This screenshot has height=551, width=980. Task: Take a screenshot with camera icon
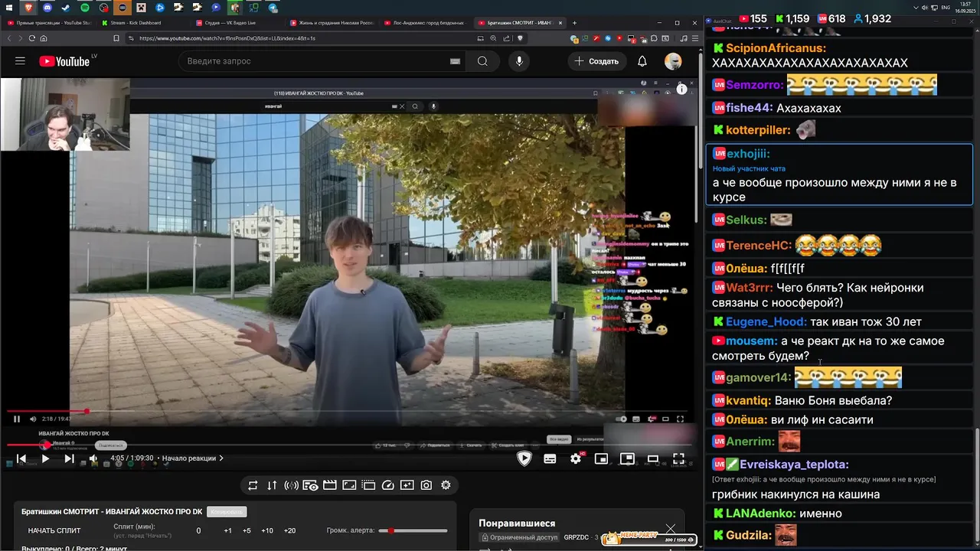[x=426, y=485]
